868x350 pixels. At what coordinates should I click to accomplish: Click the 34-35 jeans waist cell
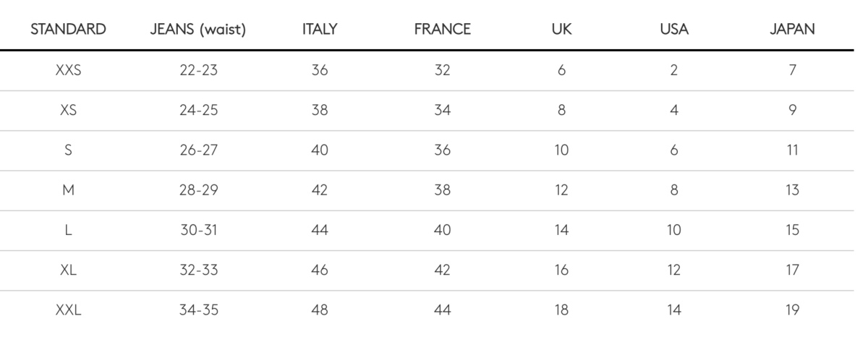[x=198, y=310]
